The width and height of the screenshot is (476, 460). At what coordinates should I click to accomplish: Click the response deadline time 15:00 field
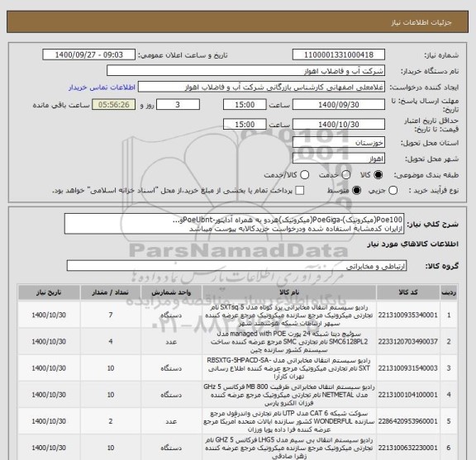[245, 105]
